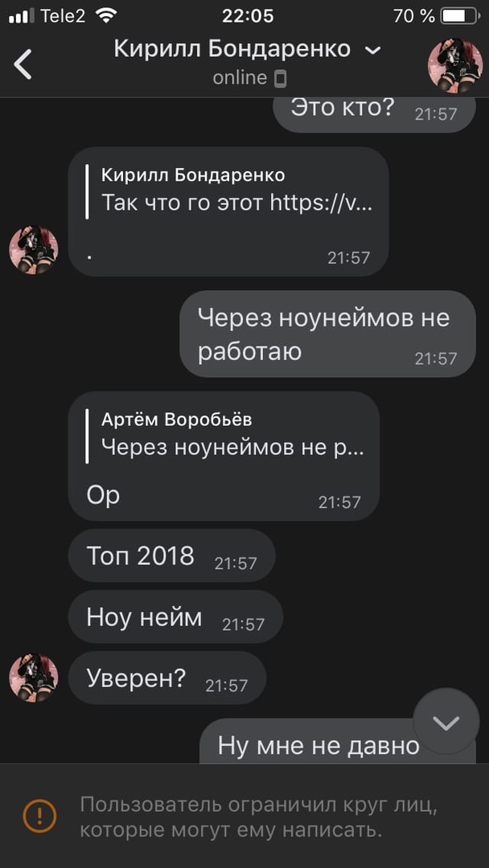Open the quoted reply from Кирилл Бондаренко

point(229,191)
